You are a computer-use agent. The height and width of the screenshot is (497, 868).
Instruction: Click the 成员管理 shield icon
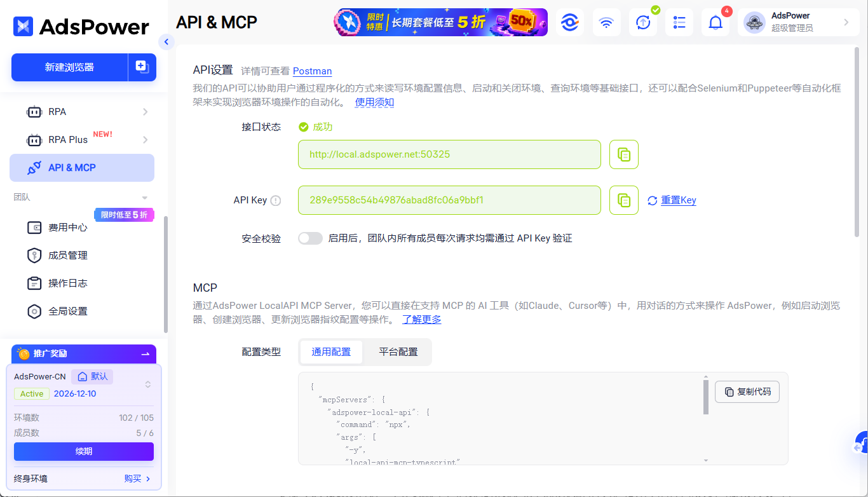(34, 255)
